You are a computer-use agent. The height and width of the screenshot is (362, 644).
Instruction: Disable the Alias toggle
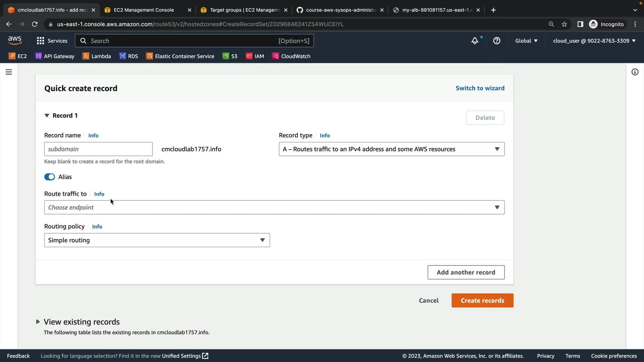(50, 177)
